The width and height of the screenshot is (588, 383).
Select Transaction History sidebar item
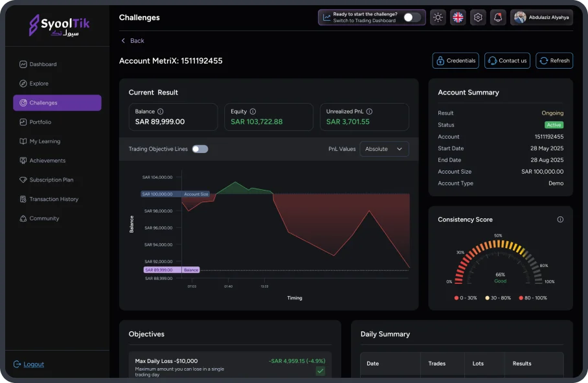tap(53, 199)
